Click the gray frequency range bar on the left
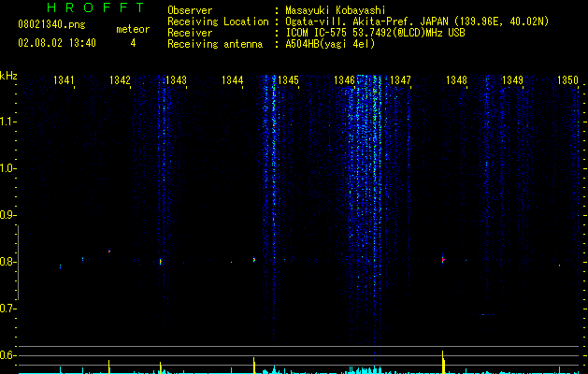This screenshot has height=374, width=588. [x=18, y=263]
